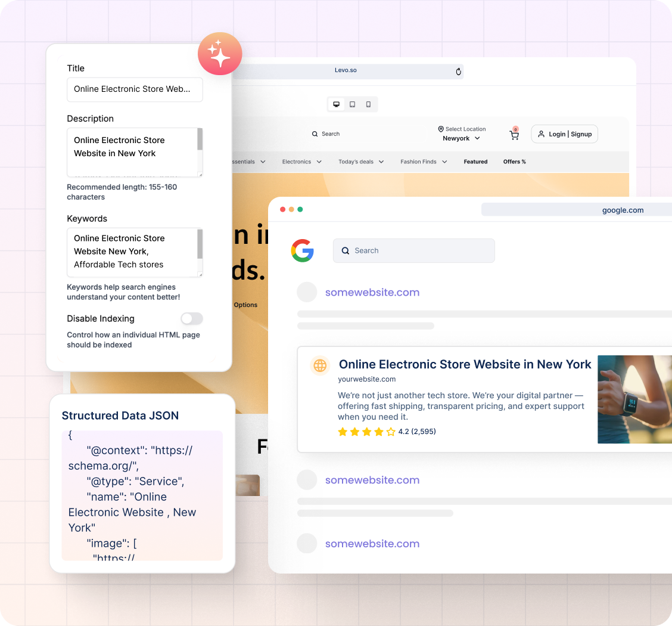Switch to mobile preview device icon

tap(368, 104)
